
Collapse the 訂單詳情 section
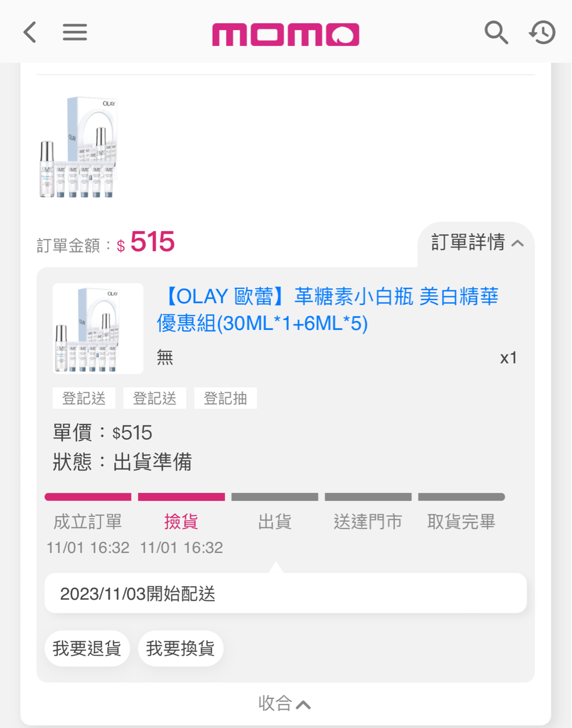[x=476, y=243]
